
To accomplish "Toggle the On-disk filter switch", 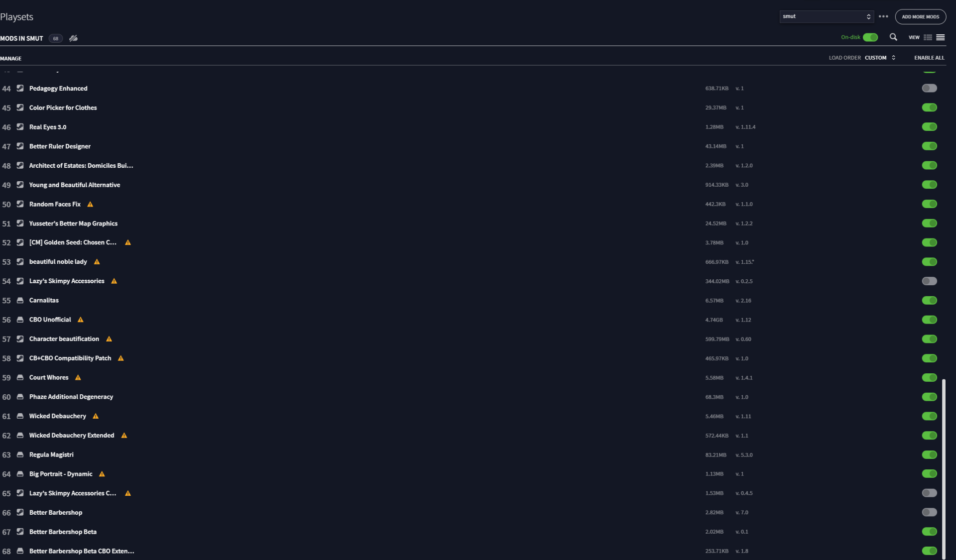I will [870, 37].
